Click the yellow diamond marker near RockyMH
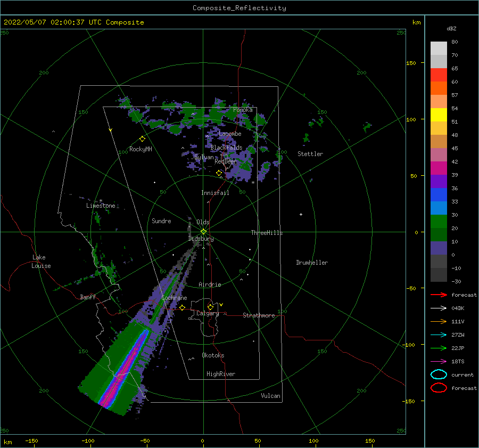The height and width of the screenshot is (448, 479). point(142,139)
